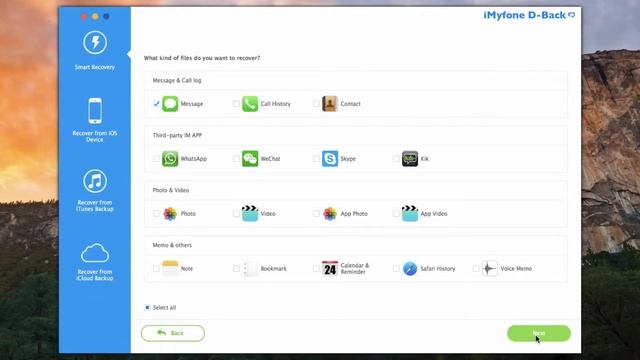640x360 pixels.
Task: Click the App Photo icon
Action: (x=330, y=213)
